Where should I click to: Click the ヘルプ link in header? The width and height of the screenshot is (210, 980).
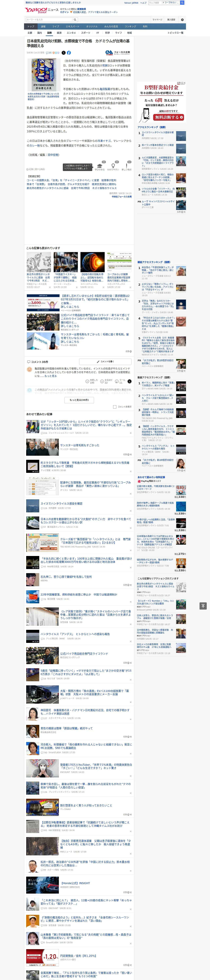coord(143,3)
